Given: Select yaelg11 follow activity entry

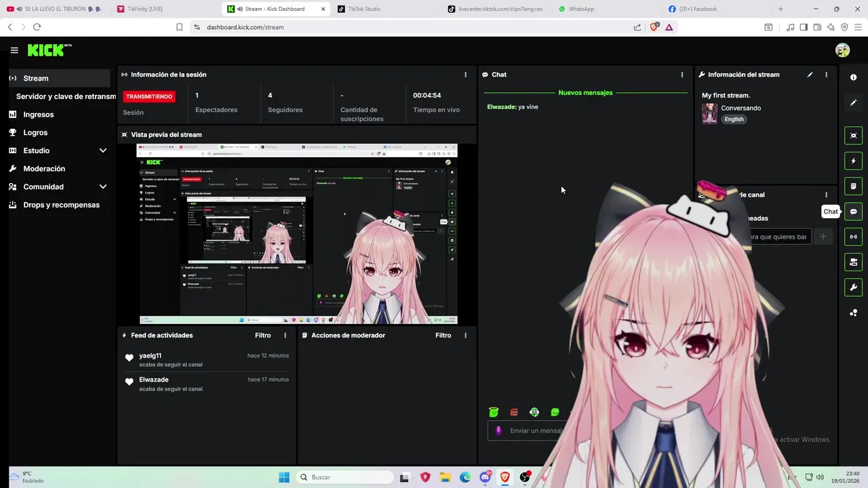Looking at the screenshot, I should point(207,360).
